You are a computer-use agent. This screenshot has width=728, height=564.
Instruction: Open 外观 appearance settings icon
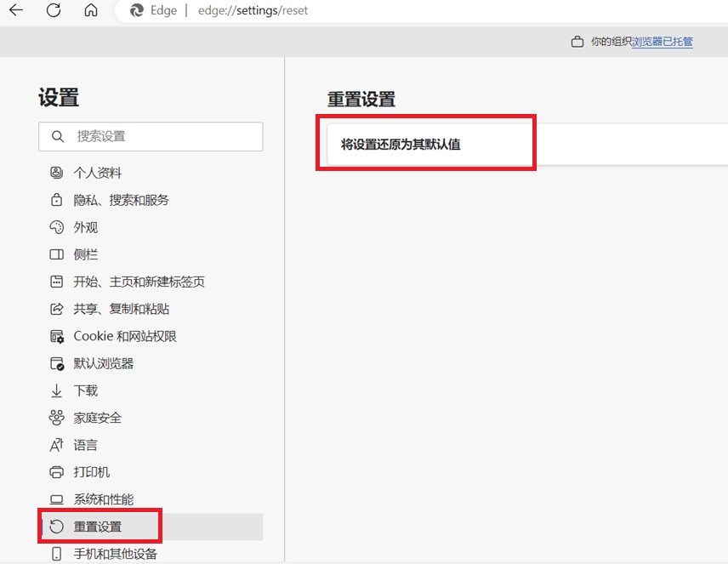pos(55,227)
